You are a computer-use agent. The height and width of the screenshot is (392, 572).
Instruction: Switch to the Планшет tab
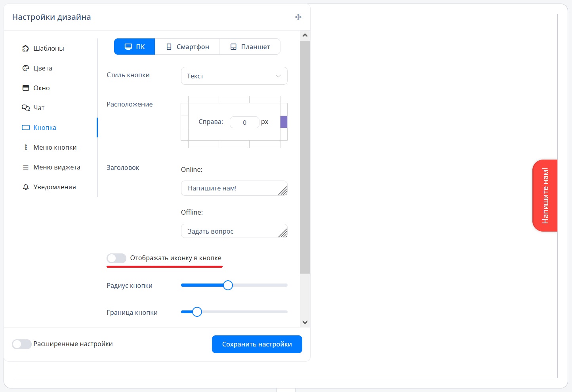coord(250,47)
